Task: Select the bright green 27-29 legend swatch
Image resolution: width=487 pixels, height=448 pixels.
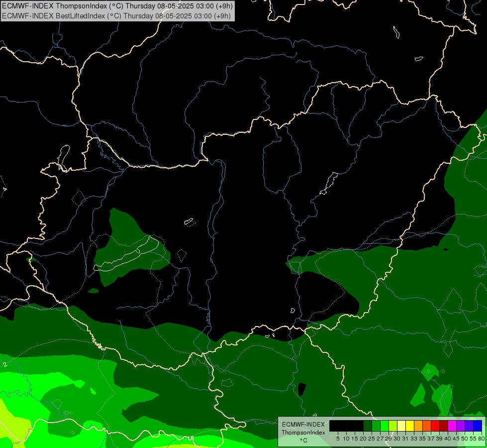Action: tap(385, 426)
